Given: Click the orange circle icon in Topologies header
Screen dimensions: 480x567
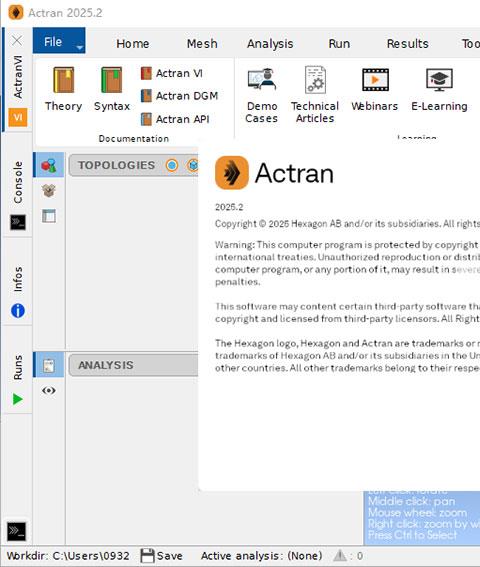Looking at the screenshot, I should click(172, 165).
